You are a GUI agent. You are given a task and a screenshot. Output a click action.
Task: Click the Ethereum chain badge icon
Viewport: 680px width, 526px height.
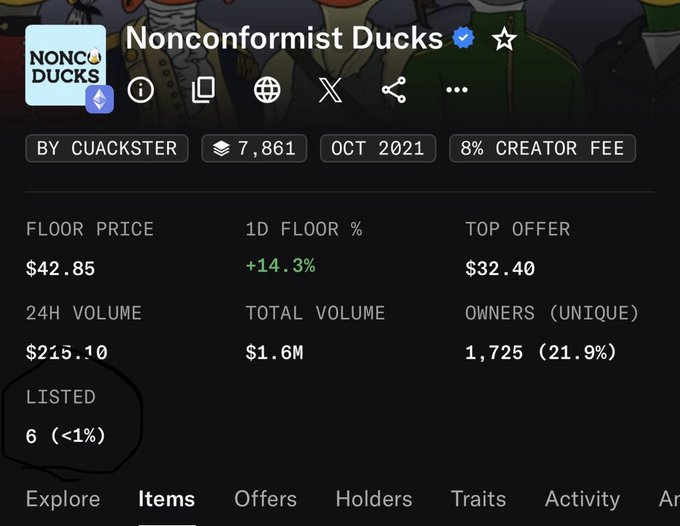(x=100, y=99)
